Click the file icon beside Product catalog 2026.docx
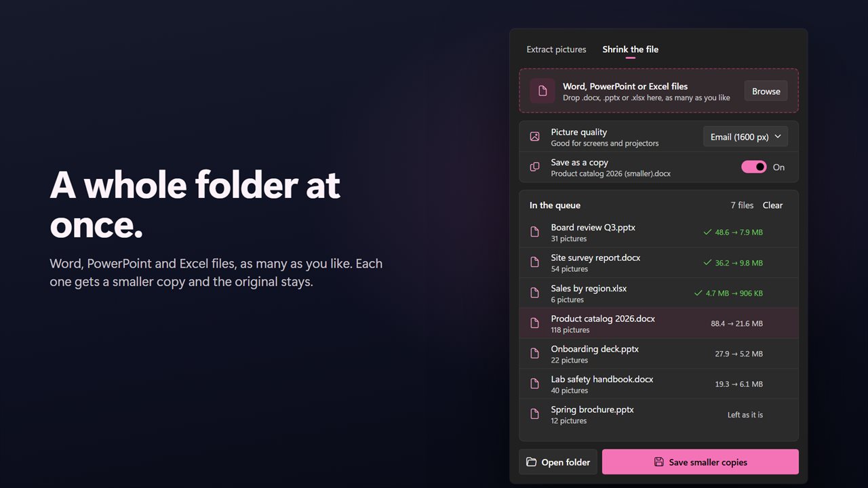The width and height of the screenshot is (868, 488). [x=535, y=323]
